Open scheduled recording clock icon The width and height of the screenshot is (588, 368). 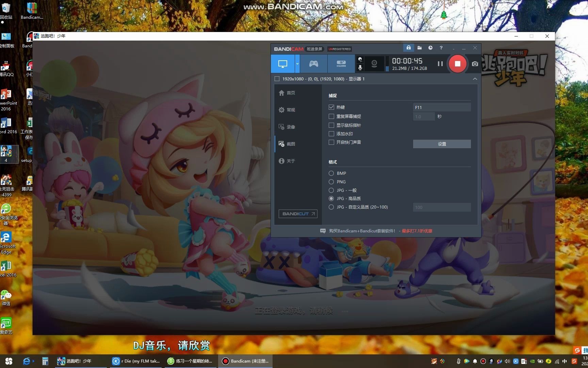tap(430, 48)
